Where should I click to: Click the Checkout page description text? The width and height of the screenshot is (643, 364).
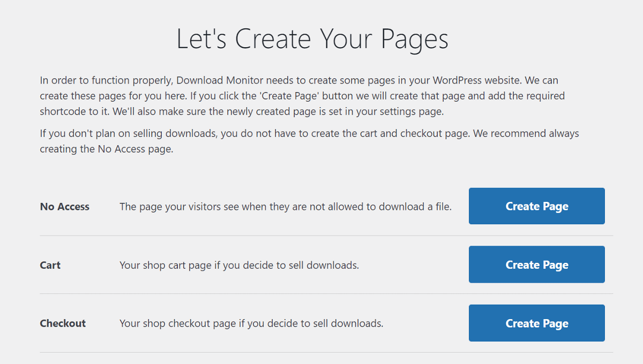(x=252, y=323)
